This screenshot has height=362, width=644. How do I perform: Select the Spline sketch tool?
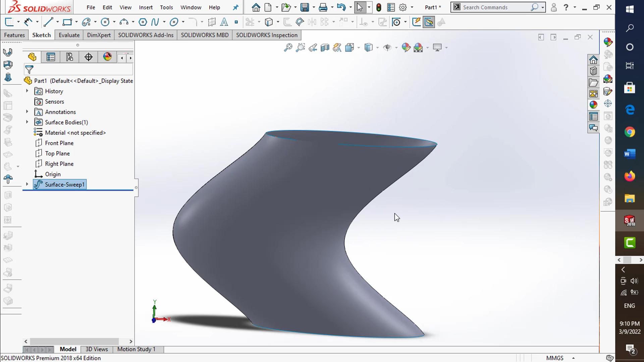point(155,22)
